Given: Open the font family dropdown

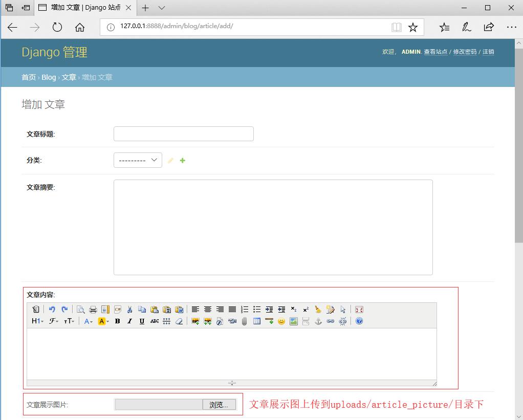Looking at the screenshot, I should click(x=54, y=321).
